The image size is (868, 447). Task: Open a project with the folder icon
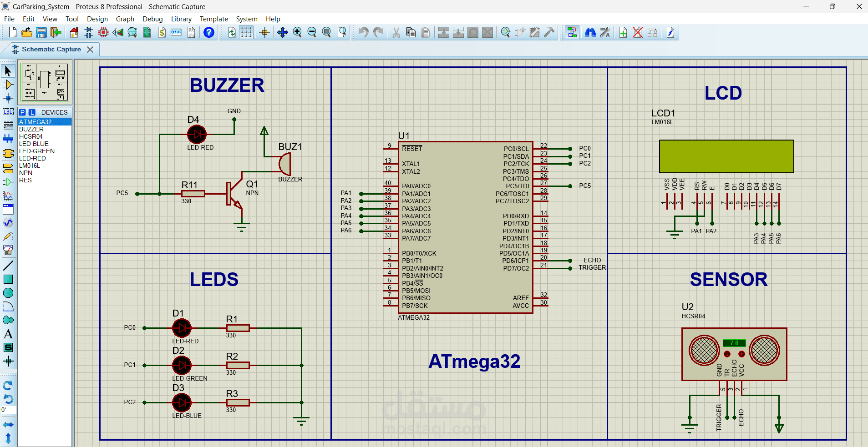(x=27, y=32)
